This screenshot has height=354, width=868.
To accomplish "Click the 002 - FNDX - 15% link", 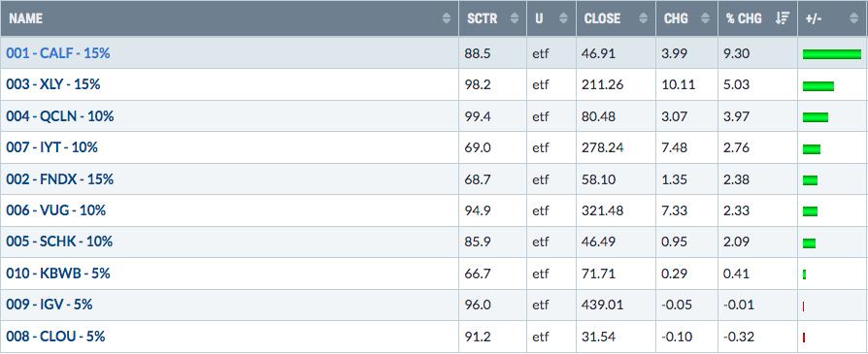I will click(x=60, y=179).
